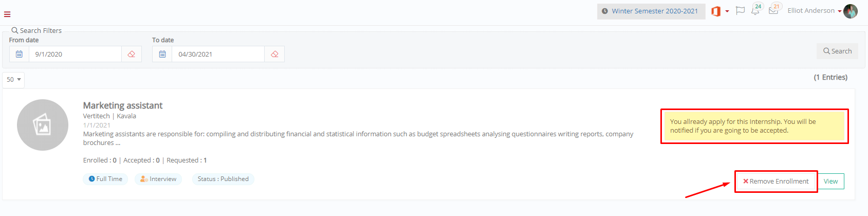Open the View button for internship
Screen dimensions: 868x216
pos(830,182)
